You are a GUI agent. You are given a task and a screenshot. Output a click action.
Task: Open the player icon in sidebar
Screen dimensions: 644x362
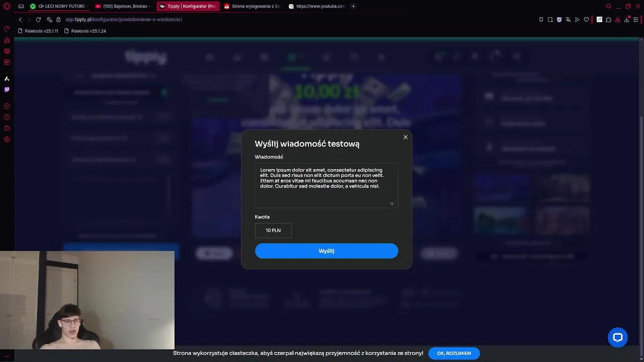7,106
